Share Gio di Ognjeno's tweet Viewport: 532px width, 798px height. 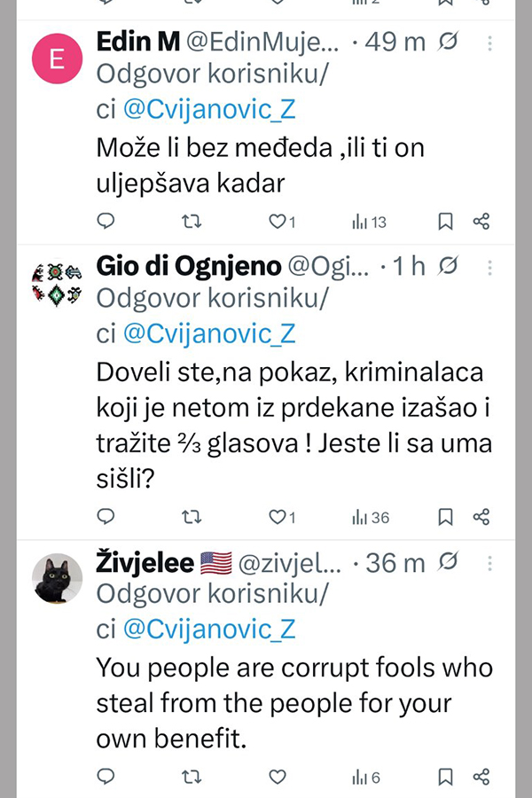pos(481,517)
